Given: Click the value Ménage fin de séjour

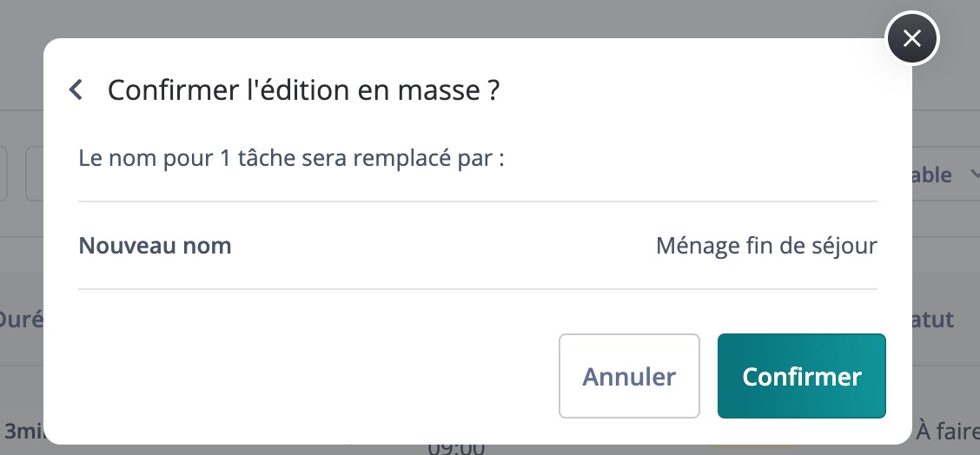Looking at the screenshot, I should [766, 246].
